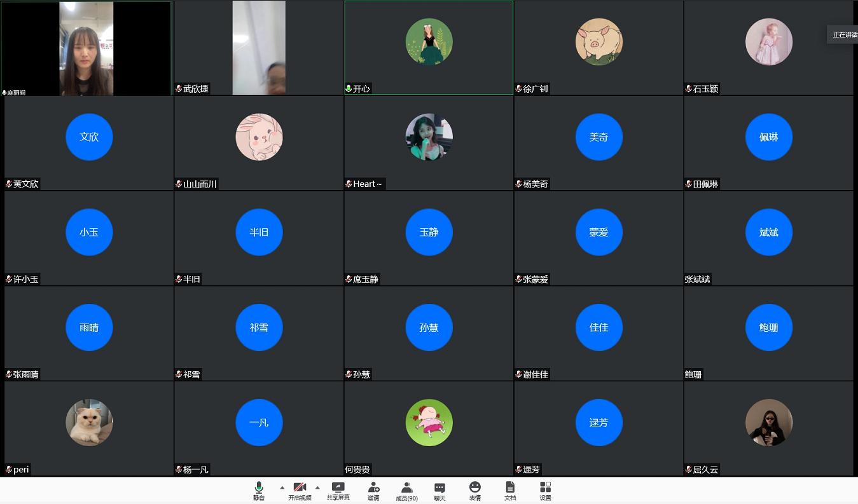The height and width of the screenshot is (504, 858).
Task: Mute the microphone with 静音 button
Action: 258,490
